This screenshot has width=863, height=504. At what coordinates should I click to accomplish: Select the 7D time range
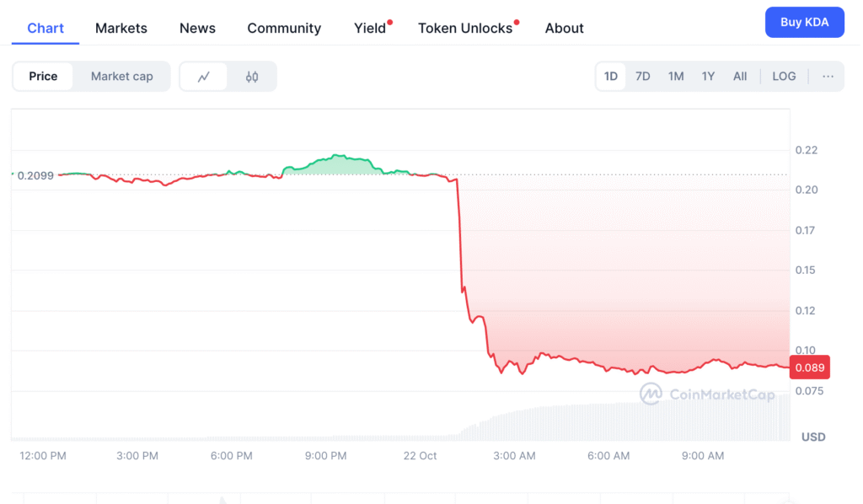click(643, 77)
